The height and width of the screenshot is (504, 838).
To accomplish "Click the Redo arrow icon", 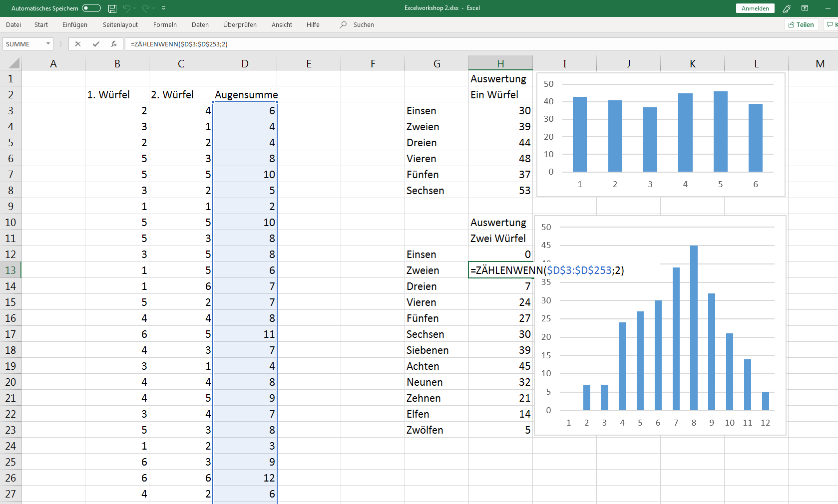I will [x=146, y=8].
